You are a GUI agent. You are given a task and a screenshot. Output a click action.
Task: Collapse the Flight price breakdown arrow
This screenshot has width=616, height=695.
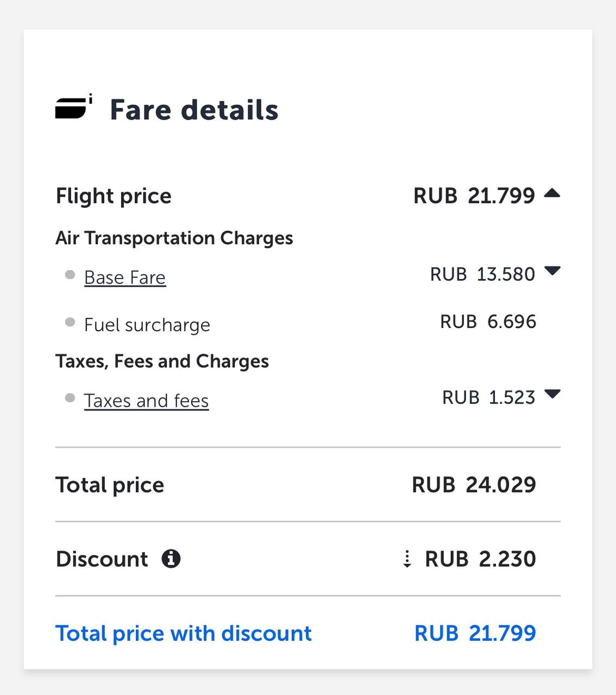tap(552, 193)
